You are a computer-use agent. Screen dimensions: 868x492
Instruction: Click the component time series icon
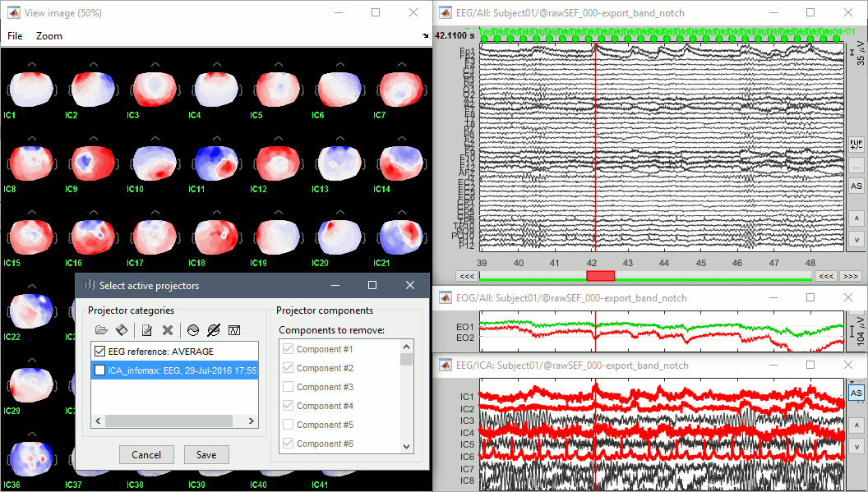(234, 330)
